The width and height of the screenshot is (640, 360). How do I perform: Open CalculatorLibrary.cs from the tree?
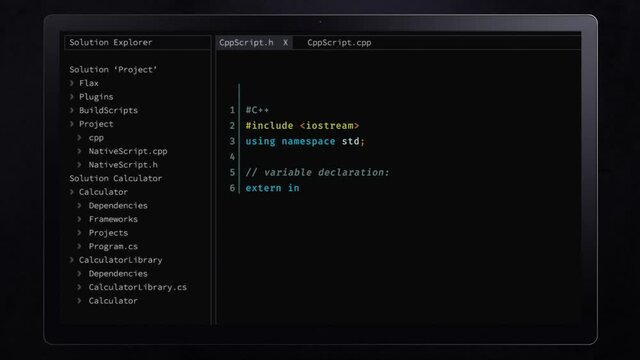coord(138,287)
